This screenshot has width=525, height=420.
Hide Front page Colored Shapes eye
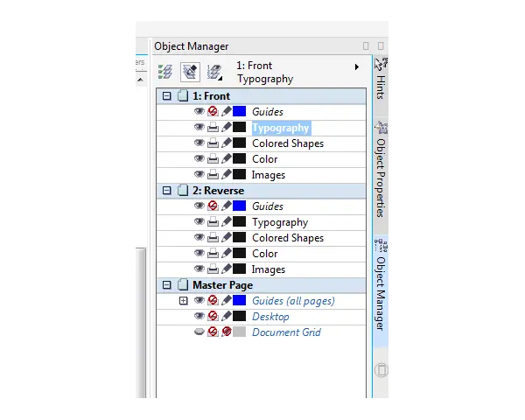tap(199, 143)
